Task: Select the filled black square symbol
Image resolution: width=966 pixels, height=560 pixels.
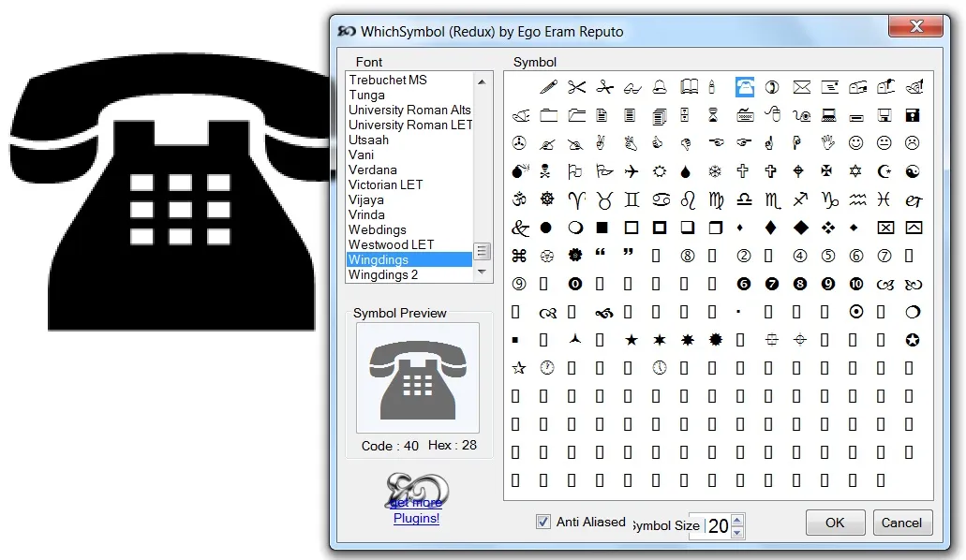Action: click(x=602, y=228)
